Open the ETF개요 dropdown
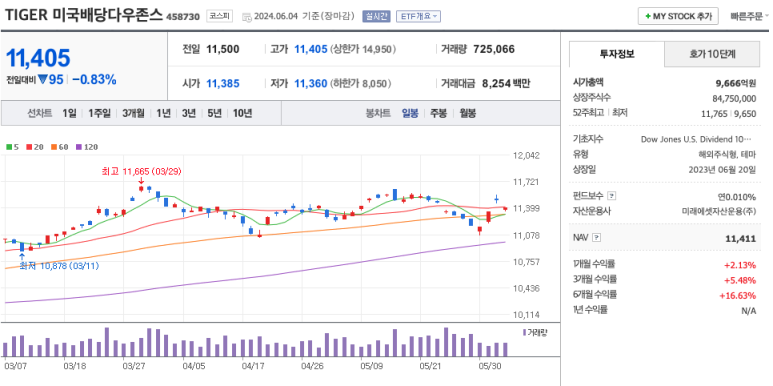773x386 pixels. pos(418,16)
